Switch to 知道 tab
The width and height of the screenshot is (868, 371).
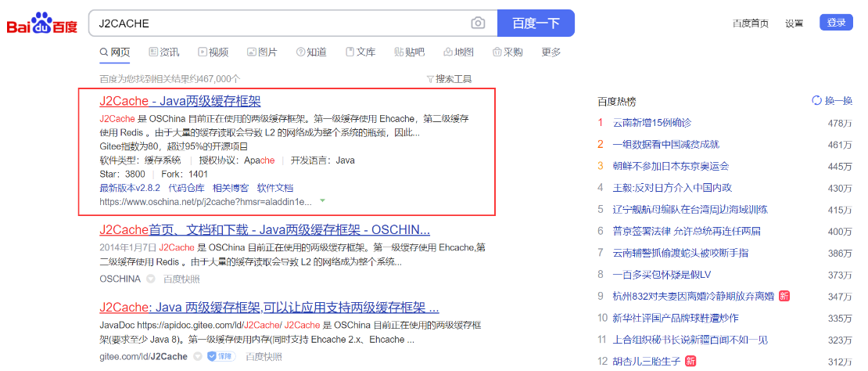311,52
